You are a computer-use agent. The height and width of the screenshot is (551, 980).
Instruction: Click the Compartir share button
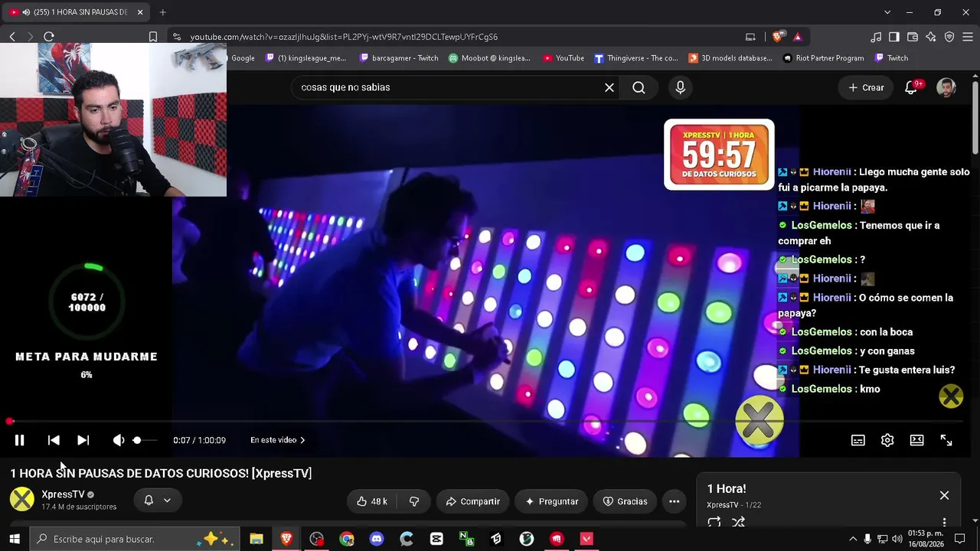click(x=472, y=501)
